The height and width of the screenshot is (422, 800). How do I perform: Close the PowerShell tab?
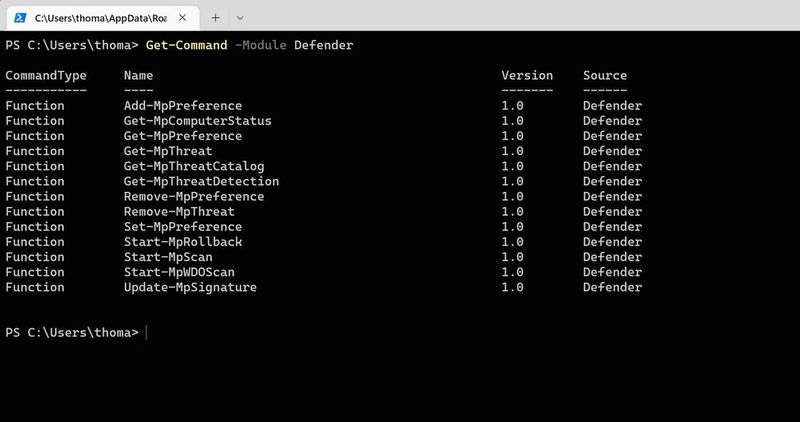coord(182,18)
